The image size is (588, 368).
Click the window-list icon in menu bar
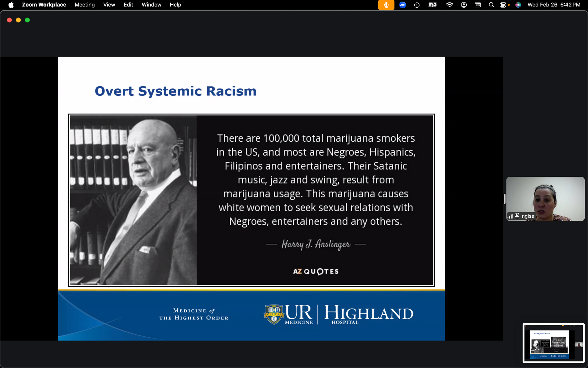(x=477, y=5)
